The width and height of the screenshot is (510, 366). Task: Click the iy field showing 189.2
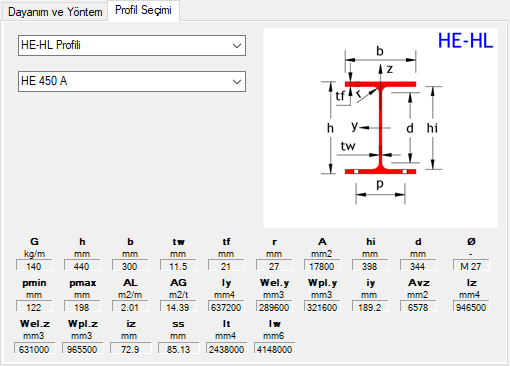[x=370, y=307]
